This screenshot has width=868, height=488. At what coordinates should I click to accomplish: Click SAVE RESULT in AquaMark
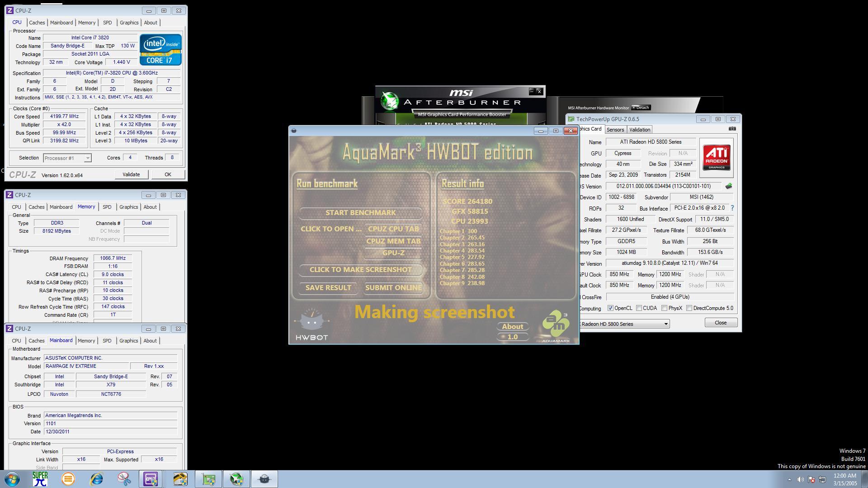(x=328, y=287)
